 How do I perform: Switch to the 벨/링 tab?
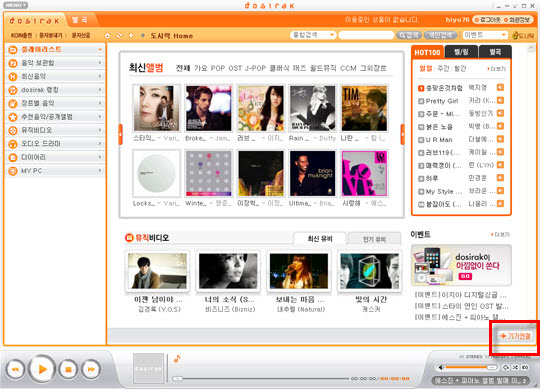pos(461,52)
